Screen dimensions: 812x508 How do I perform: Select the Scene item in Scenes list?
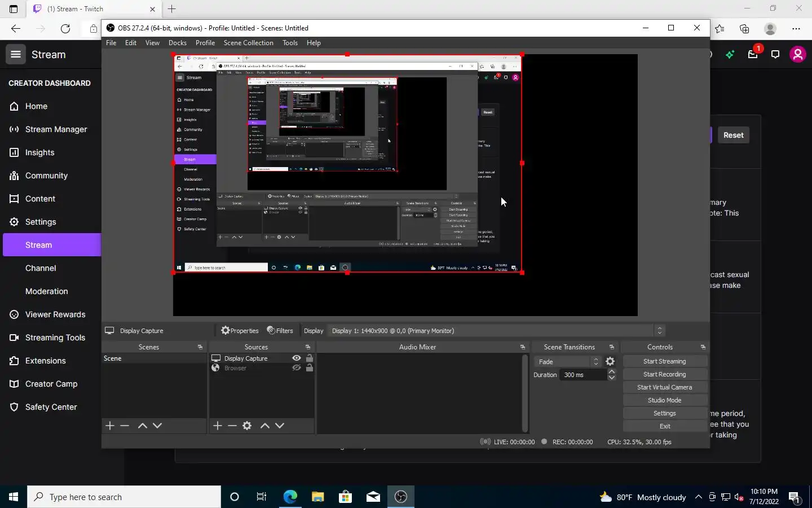[x=154, y=358]
